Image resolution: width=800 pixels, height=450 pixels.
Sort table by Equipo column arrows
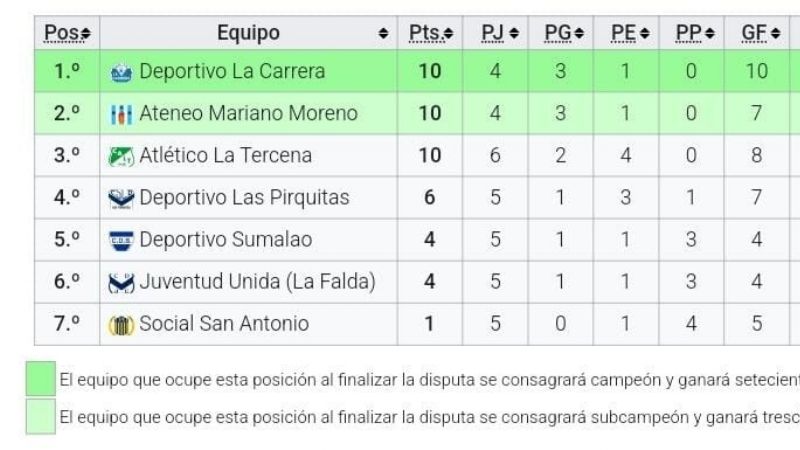[x=383, y=34]
